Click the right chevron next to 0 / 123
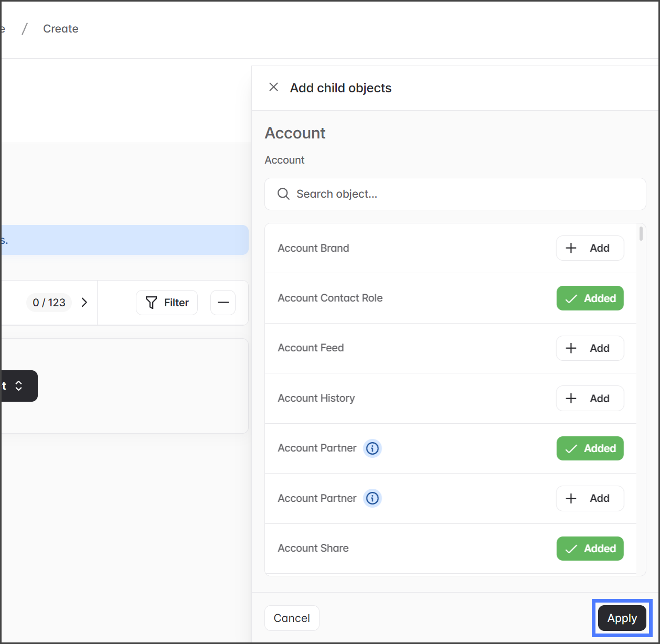Screen dimensions: 660x644 [x=84, y=303]
